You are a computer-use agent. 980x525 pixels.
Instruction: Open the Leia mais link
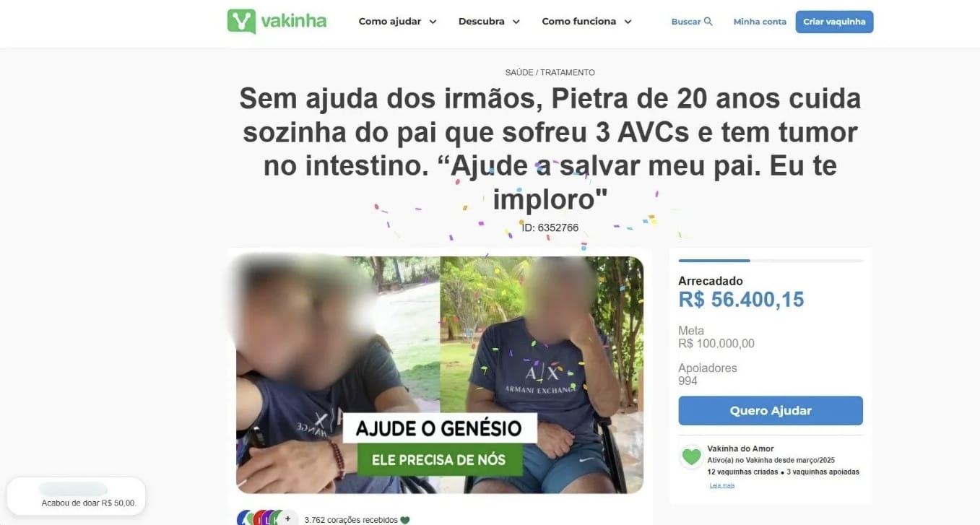pyautogui.click(x=722, y=485)
